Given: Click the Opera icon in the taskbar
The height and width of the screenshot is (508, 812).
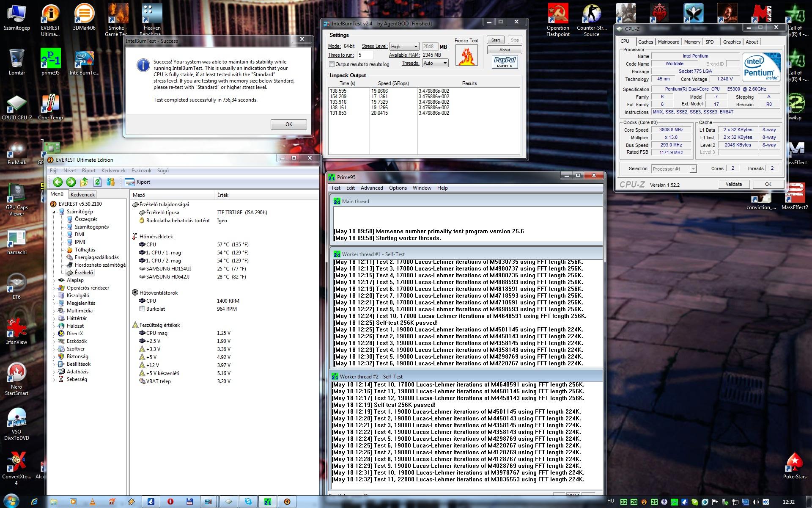Looking at the screenshot, I should pos(170,502).
